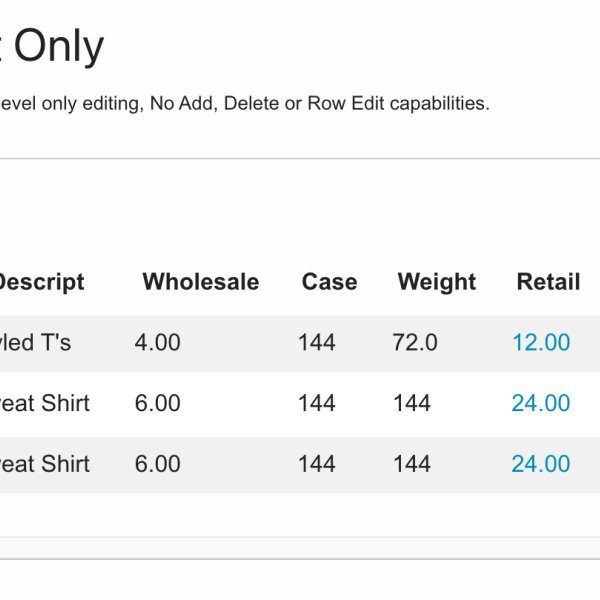Click Case value 144 in first row
The image size is (600, 600).
click(x=316, y=343)
